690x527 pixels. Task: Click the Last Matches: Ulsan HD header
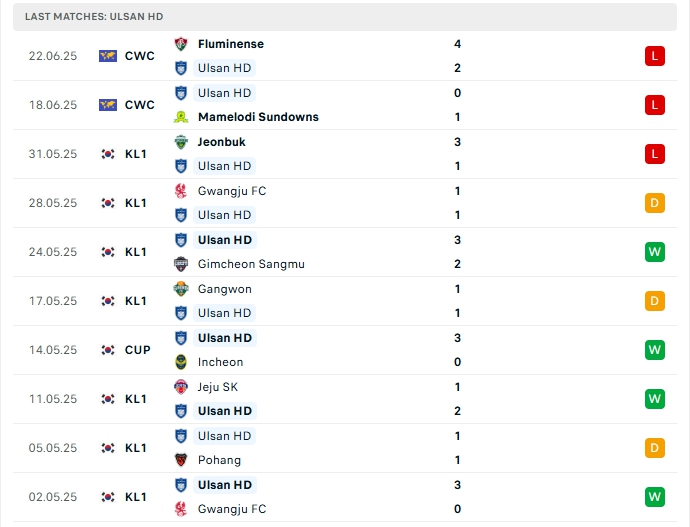tap(94, 17)
